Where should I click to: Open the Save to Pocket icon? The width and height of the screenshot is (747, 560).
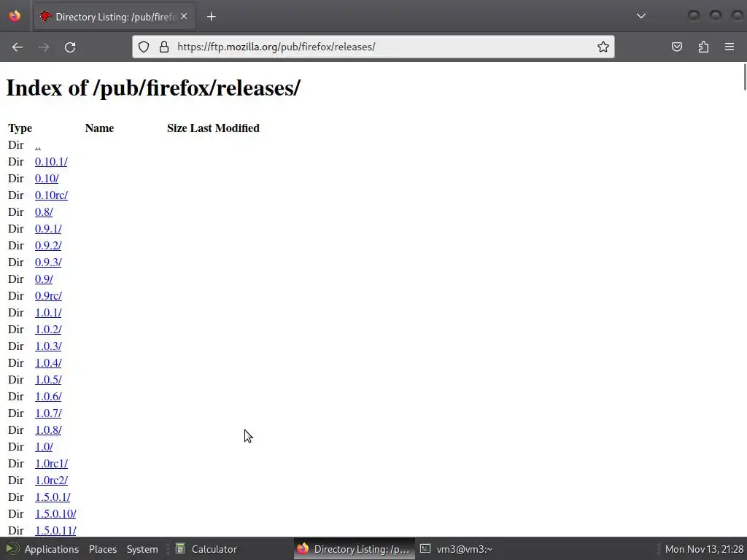pos(677,47)
